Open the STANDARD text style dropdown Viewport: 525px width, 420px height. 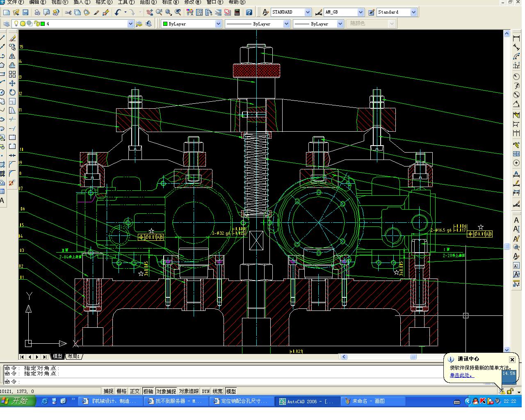click(x=308, y=12)
